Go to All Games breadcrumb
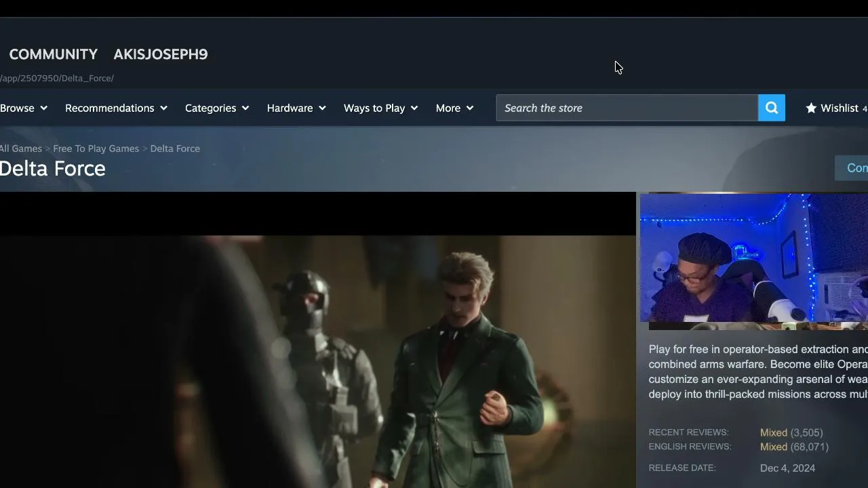The image size is (868, 488). point(21,148)
